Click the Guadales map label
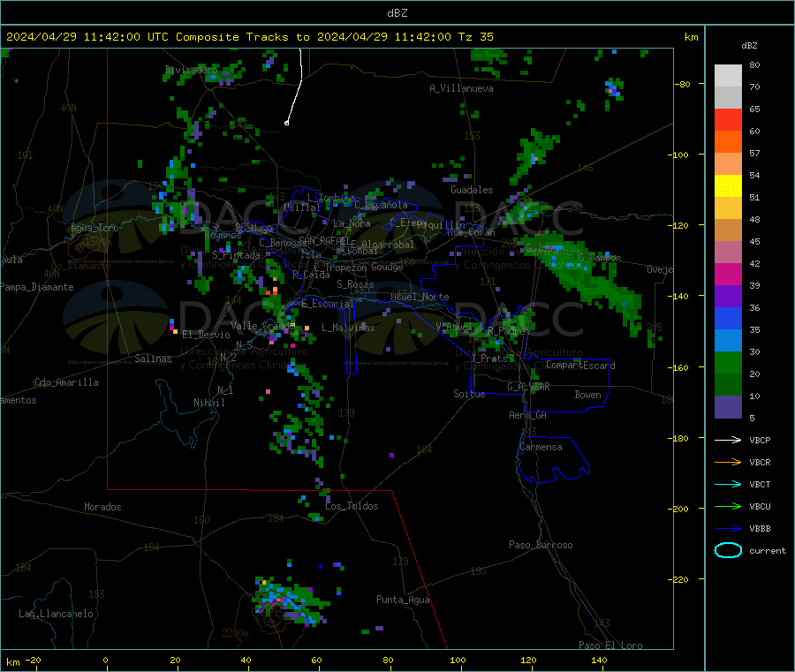 click(x=472, y=190)
